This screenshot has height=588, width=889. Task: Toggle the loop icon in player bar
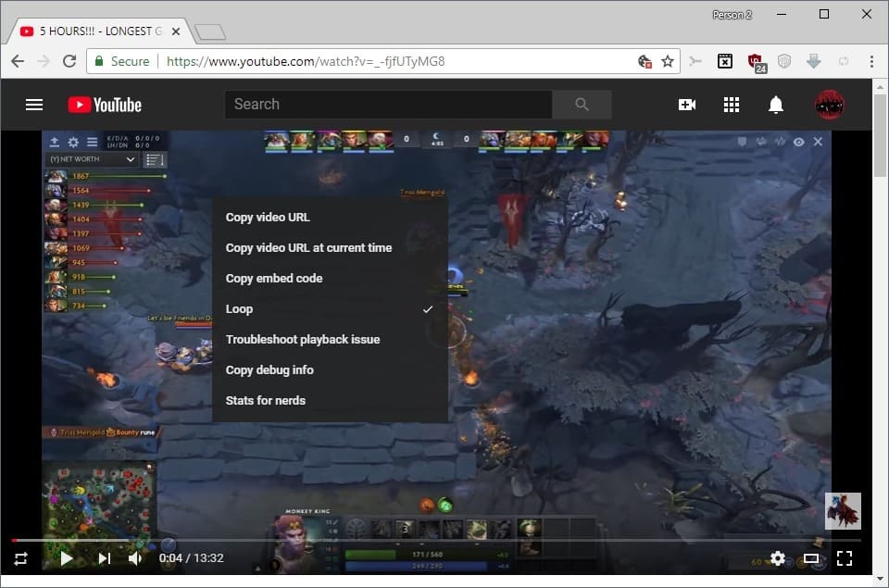click(20, 558)
